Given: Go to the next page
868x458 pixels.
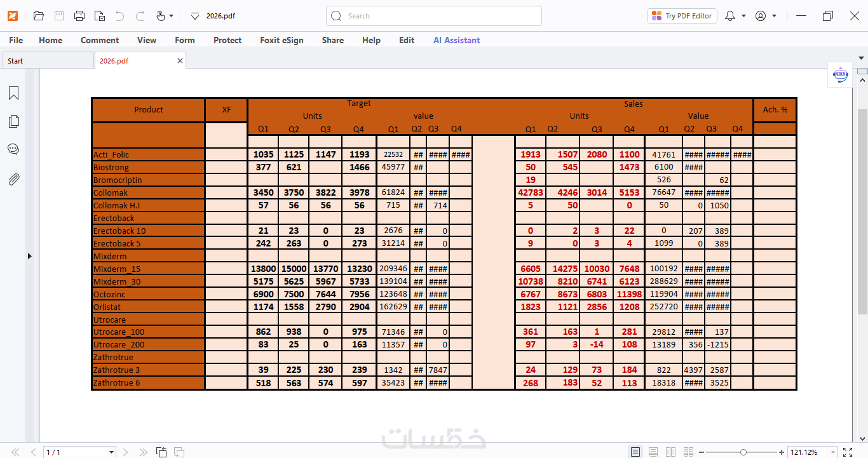Looking at the screenshot, I should [125, 452].
